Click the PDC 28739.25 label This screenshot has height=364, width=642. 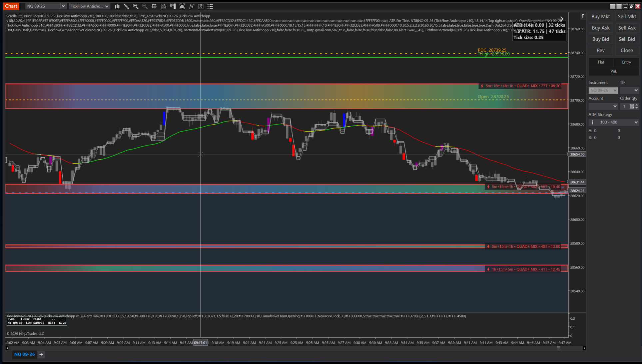(492, 50)
